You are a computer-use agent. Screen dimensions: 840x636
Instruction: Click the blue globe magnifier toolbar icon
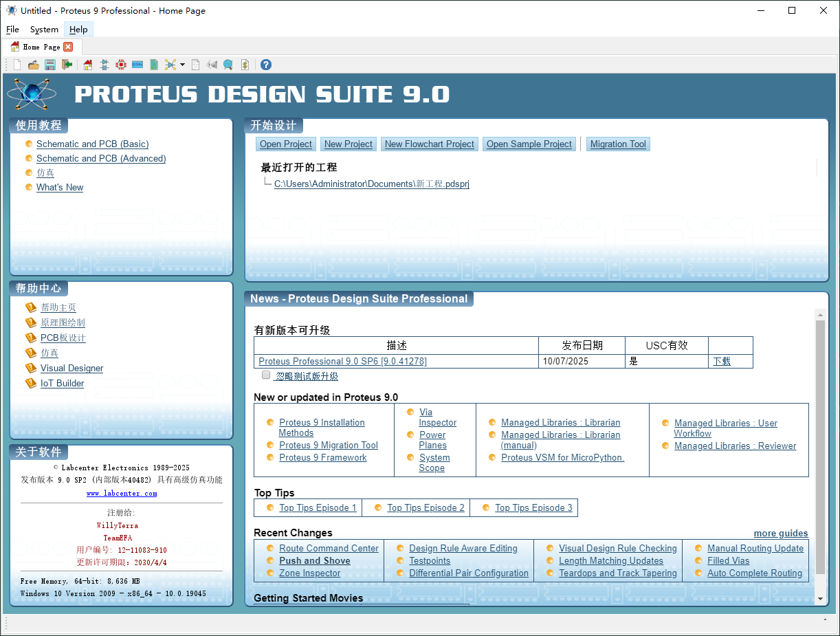[x=228, y=65]
